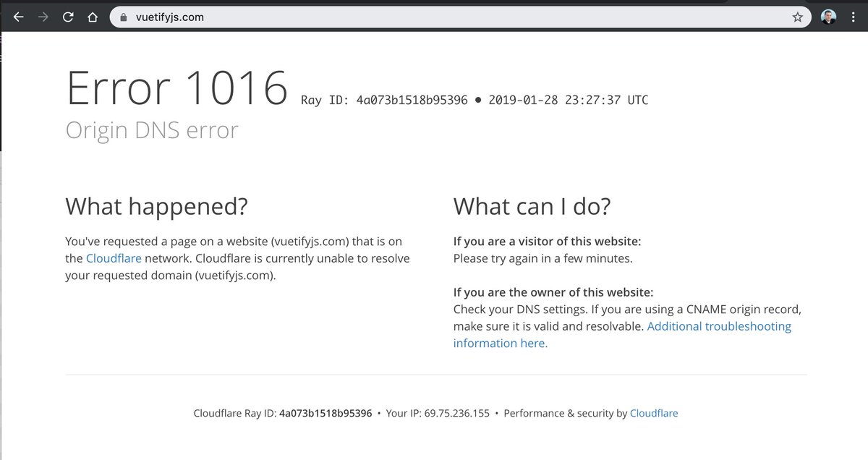
Task: Select Ray ID 4a073b1518b95396 in header
Action: click(x=384, y=100)
